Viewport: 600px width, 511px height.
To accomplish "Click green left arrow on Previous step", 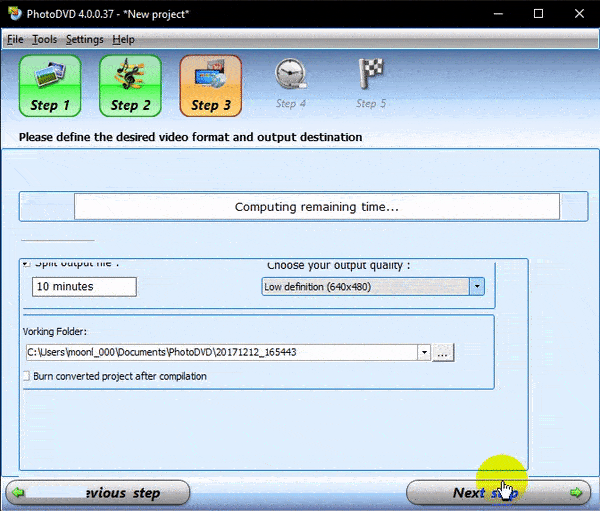I will (18, 492).
